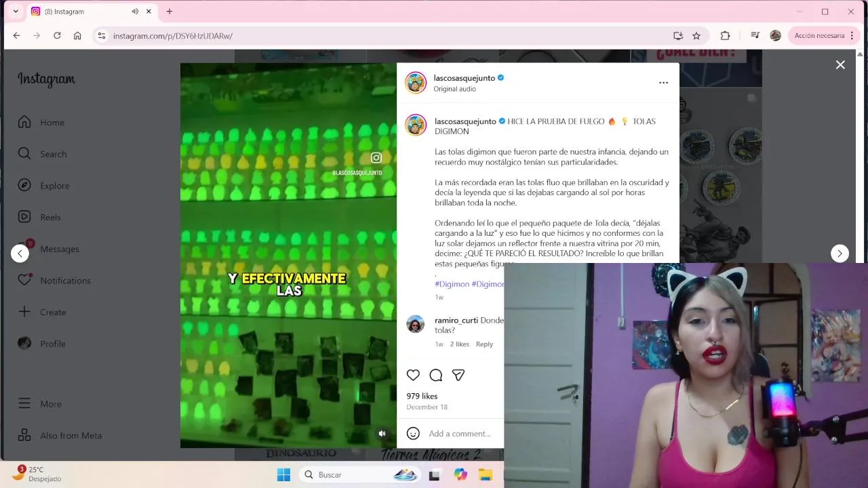Share the post with paper-plane icon
Screen dimensions: 868x488
click(x=458, y=375)
